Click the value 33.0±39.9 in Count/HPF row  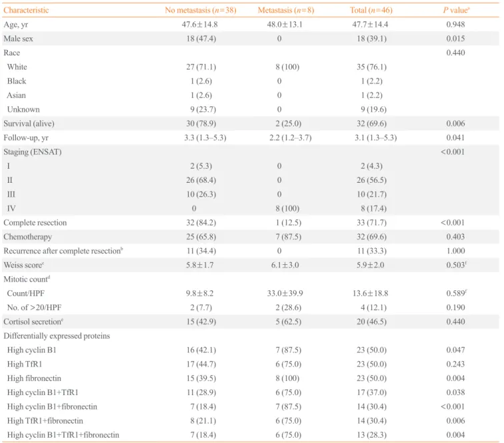coord(285,294)
